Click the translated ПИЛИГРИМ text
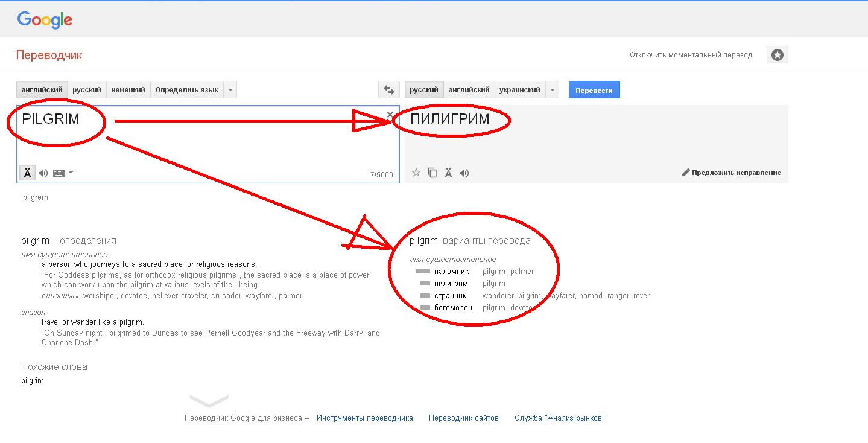 450,119
